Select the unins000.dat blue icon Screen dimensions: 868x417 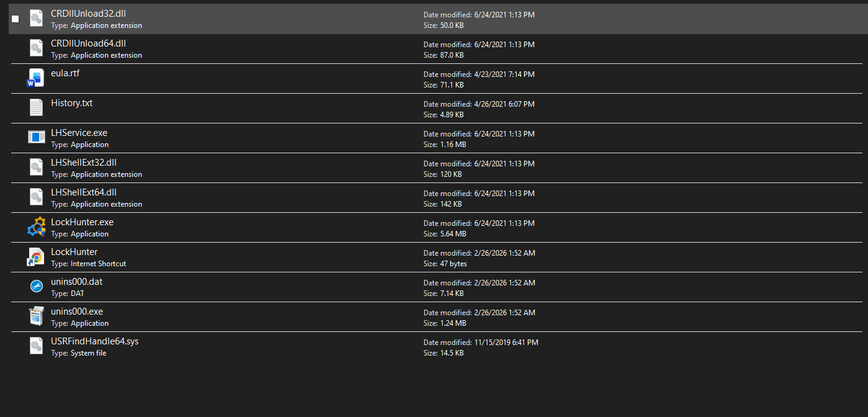[37, 286]
